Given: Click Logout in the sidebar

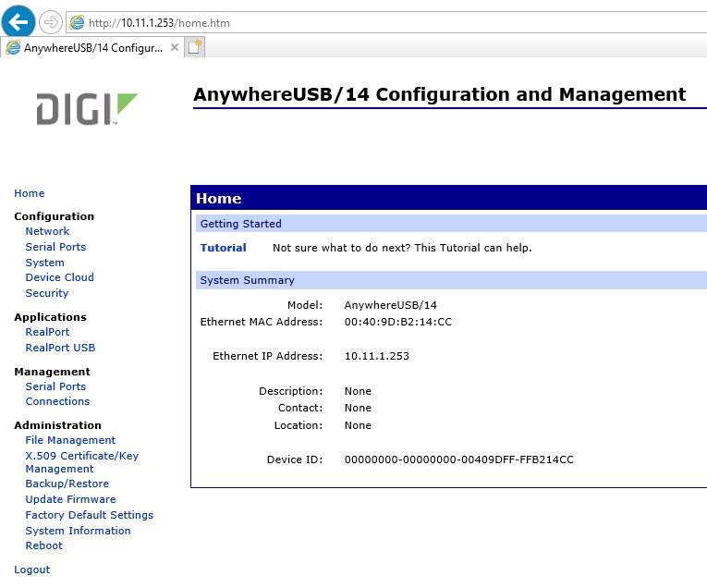Looking at the screenshot, I should [x=32, y=570].
